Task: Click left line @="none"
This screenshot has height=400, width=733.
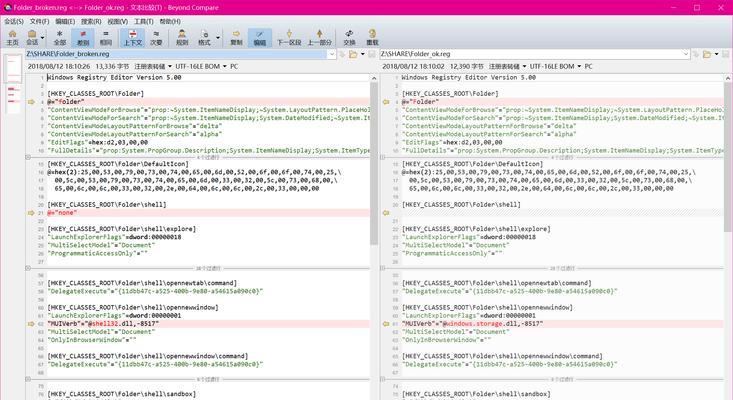Action: 62,213
